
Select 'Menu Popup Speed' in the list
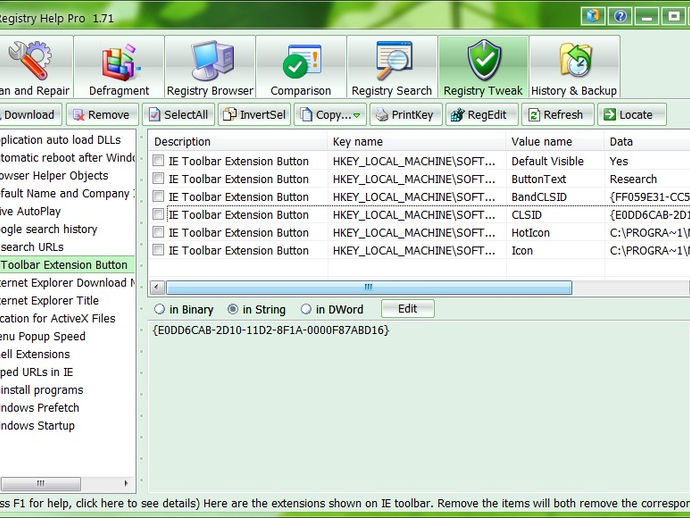43,336
